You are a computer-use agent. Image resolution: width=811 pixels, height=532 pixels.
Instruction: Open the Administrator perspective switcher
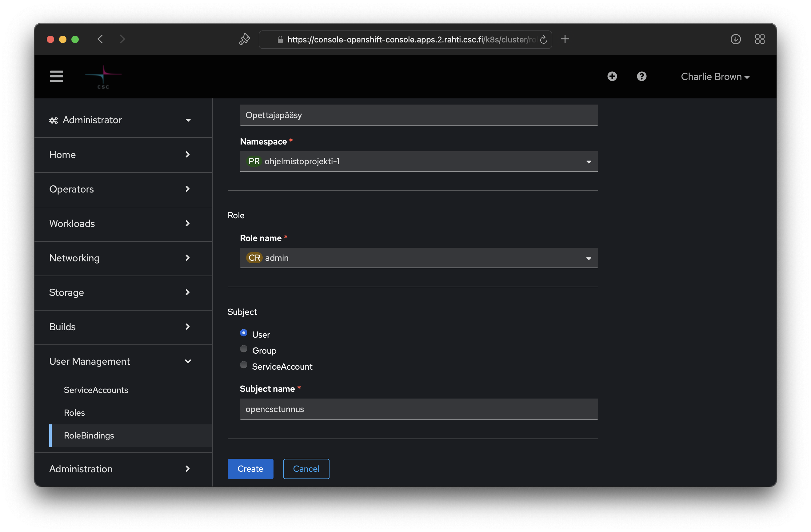120,120
